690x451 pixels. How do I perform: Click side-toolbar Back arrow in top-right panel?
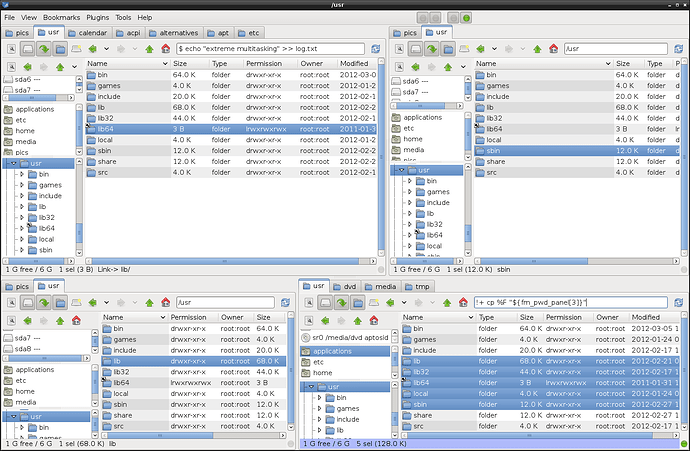tap(415, 67)
